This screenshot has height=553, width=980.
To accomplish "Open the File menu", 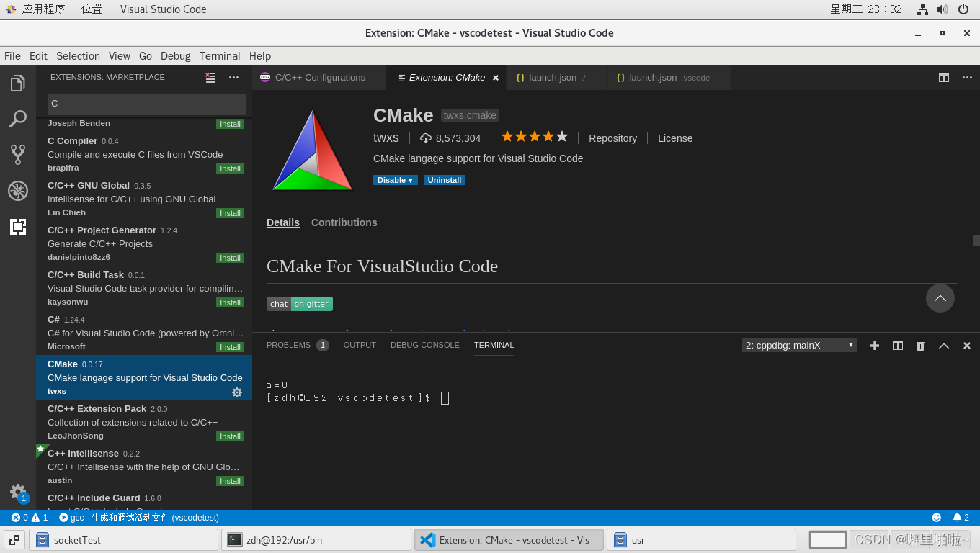I will pyautogui.click(x=12, y=56).
